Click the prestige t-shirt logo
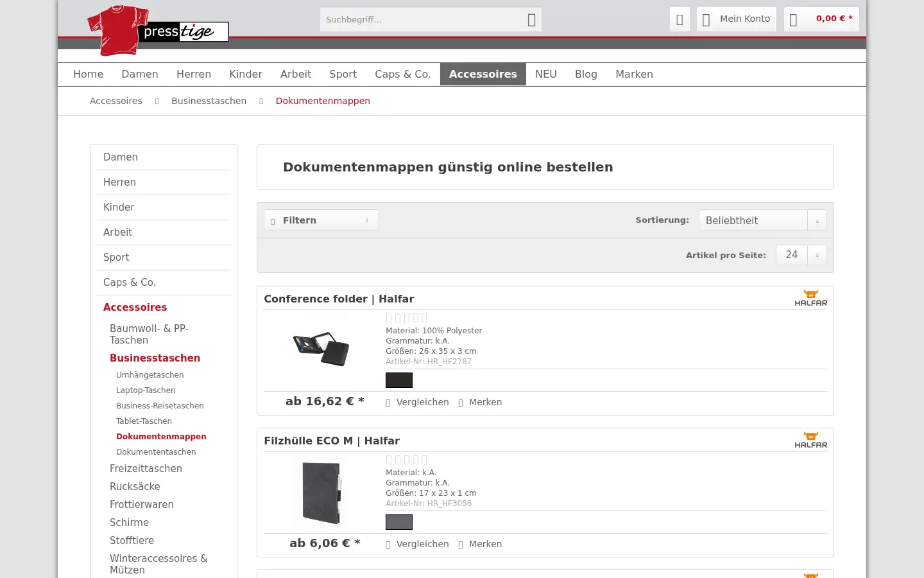 158,30
